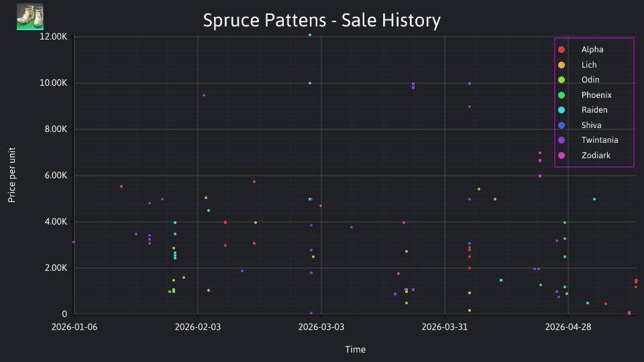Click the Time axis title
Viewport: 644px width, 362px height.
click(356, 349)
